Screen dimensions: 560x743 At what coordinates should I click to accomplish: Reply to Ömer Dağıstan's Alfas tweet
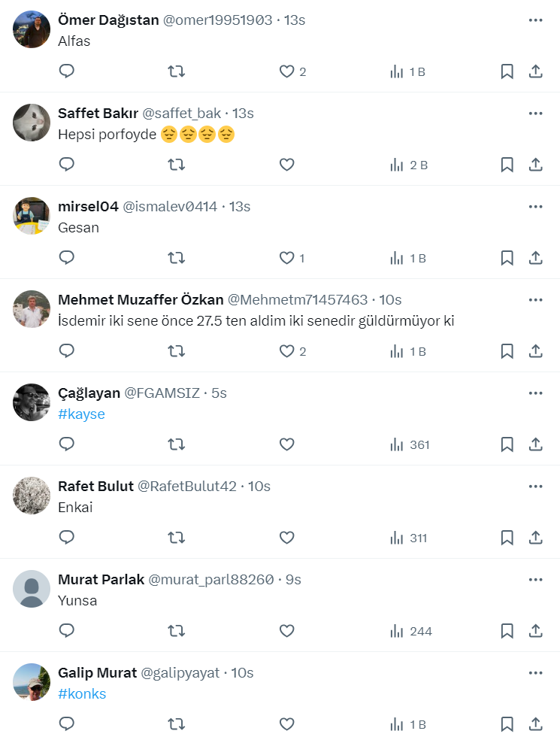67,71
